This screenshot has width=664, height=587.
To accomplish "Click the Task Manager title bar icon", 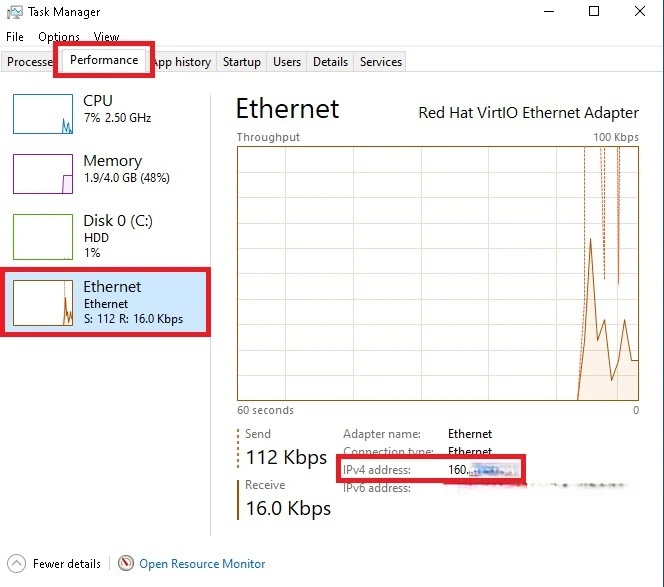I will [x=14, y=12].
